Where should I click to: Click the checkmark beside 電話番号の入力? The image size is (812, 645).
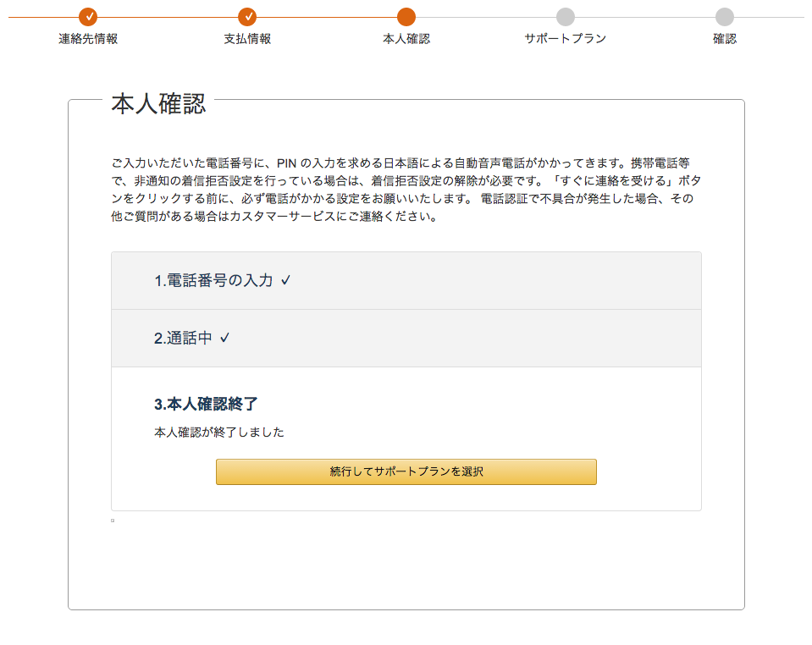pyautogui.click(x=287, y=279)
